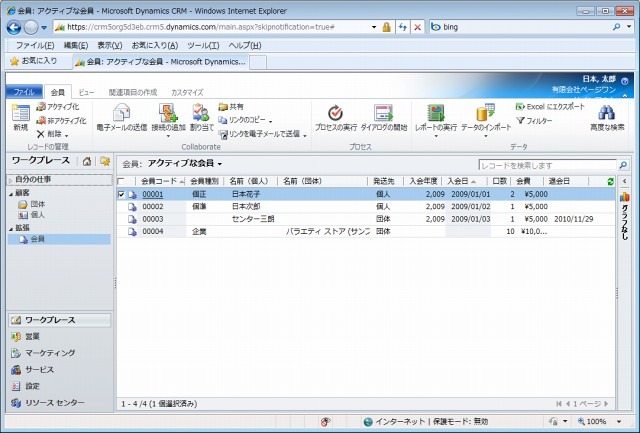640x433 pixels.
Task: Open the zoom level 100% dropdown
Action: 619,422
